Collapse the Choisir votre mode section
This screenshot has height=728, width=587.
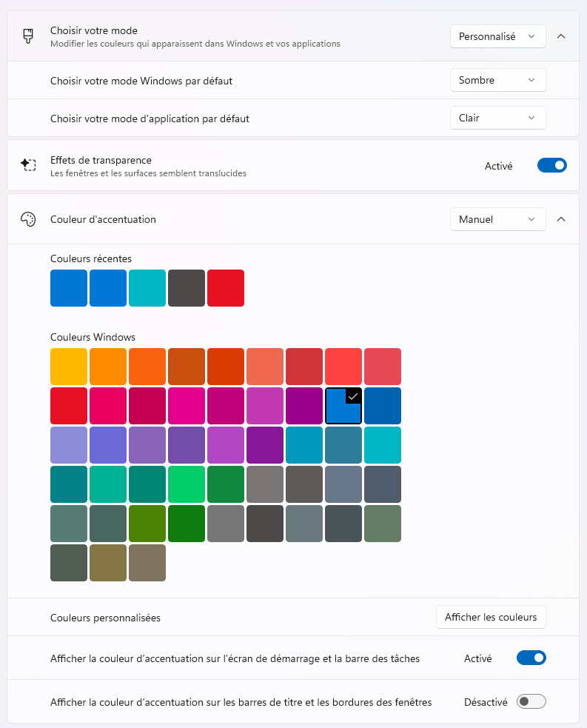(561, 36)
